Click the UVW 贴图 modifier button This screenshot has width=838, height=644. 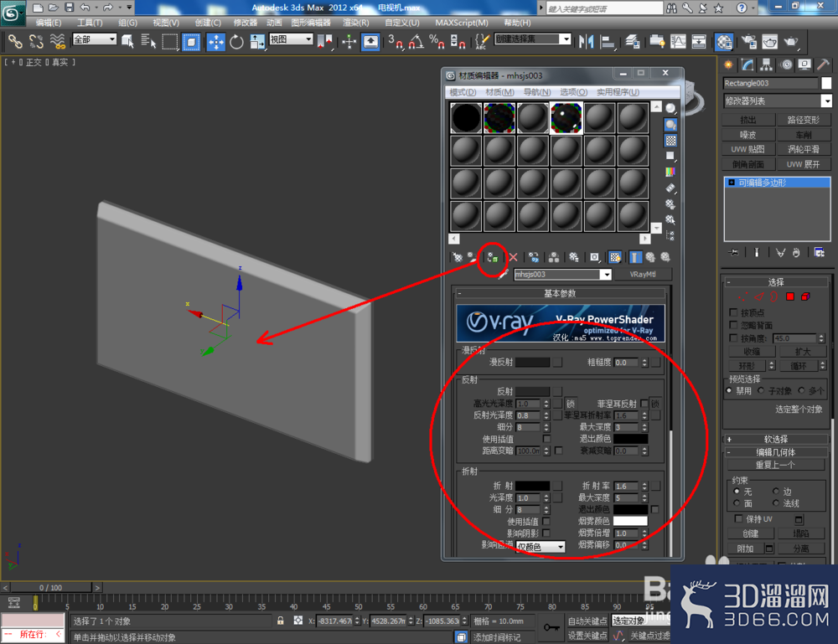(748, 149)
